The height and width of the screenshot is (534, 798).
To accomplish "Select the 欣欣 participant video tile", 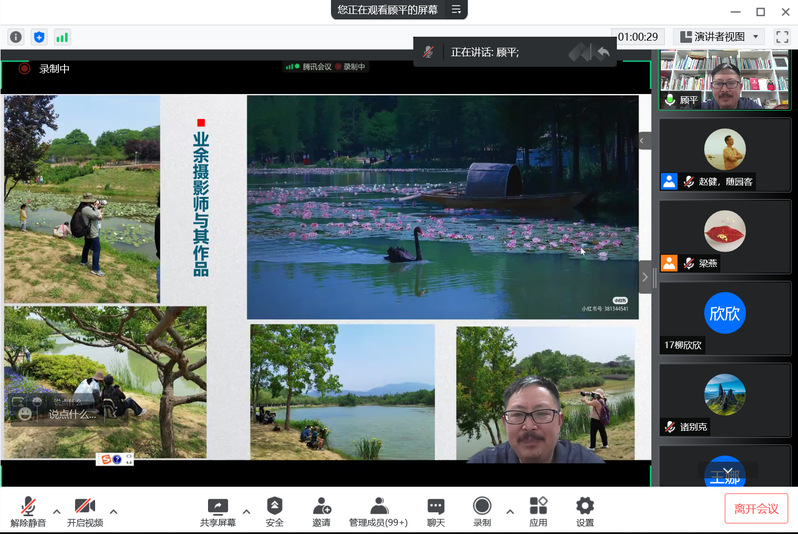I will [x=725, y=318].
